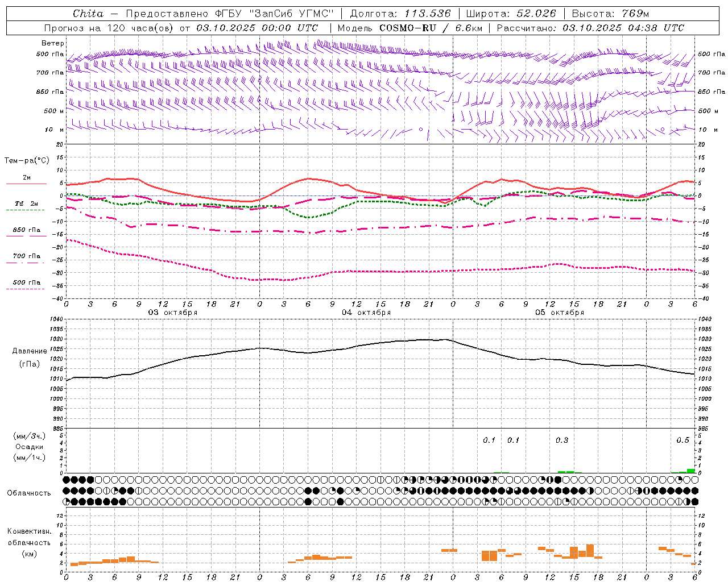Click the Рассчитано: 03.10.2025 04:38 UTC timestamp
The width and height of the screenshot is (728, 582).
(x=590, y=28)
